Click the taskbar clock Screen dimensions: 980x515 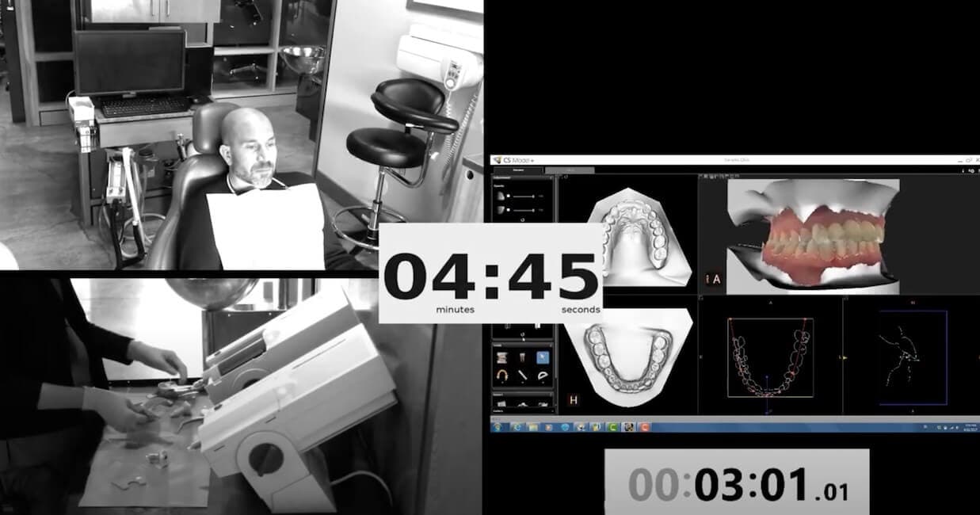coord(970,427)
